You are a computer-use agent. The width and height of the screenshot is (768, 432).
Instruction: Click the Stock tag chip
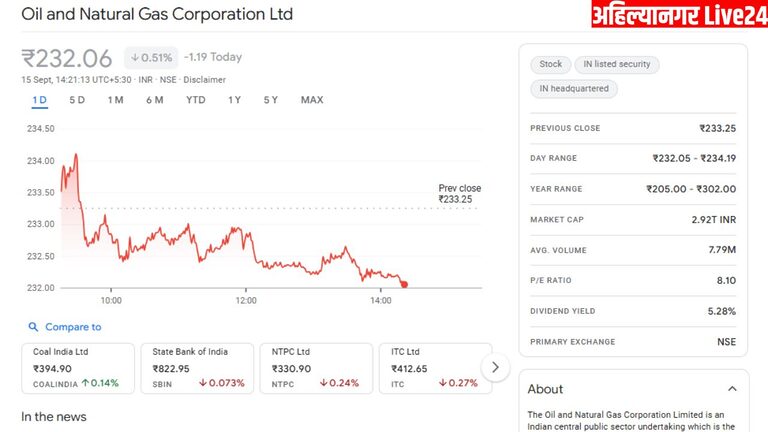click(550, 64)
